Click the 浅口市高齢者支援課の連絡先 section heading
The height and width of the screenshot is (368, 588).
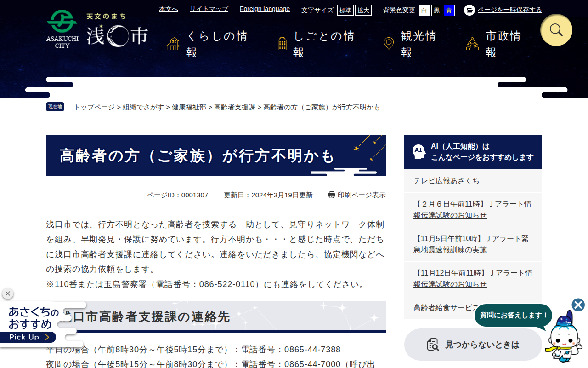click(x=216, y=317)
